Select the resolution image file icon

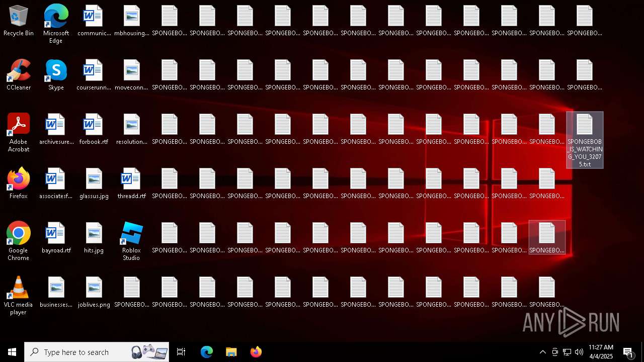131,129
